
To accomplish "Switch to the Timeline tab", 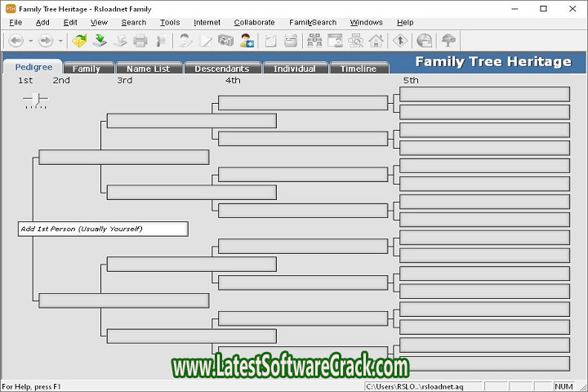I will tap(359, 69).
